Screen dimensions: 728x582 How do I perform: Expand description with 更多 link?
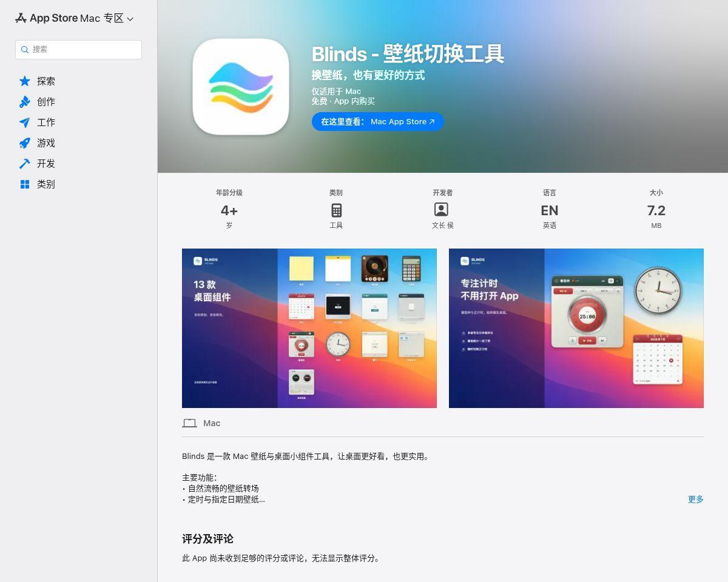696,500
